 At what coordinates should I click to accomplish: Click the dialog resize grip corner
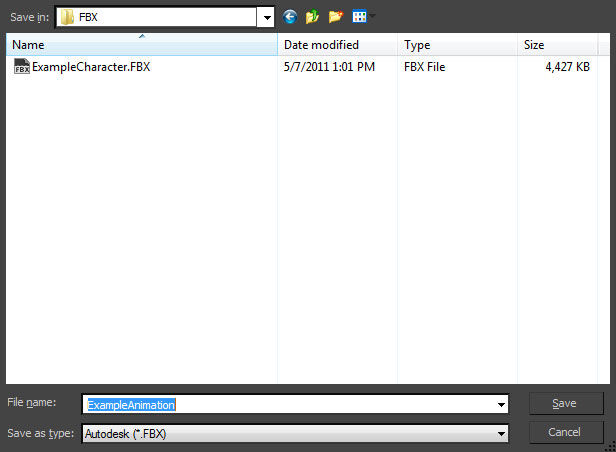coord(610,447)
